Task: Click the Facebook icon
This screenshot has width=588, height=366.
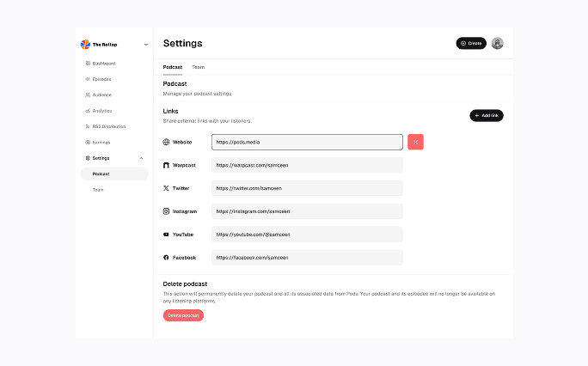Action: point(166,258)
